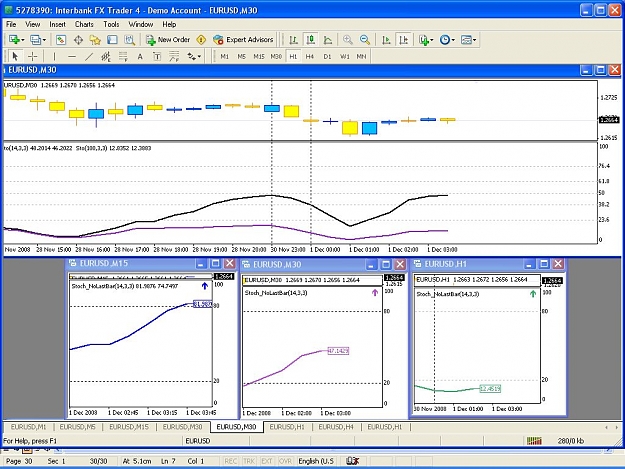Image resolution: width=625 pixels, height=469 pixels.
Task: Select the text tool marked A
Action: [x=140, y=57]
